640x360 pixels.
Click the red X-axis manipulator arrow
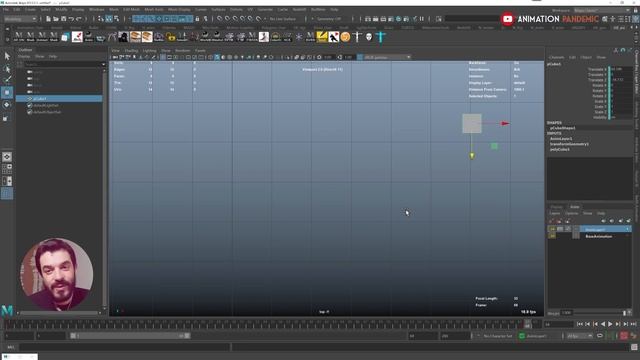tap(505, 123)
